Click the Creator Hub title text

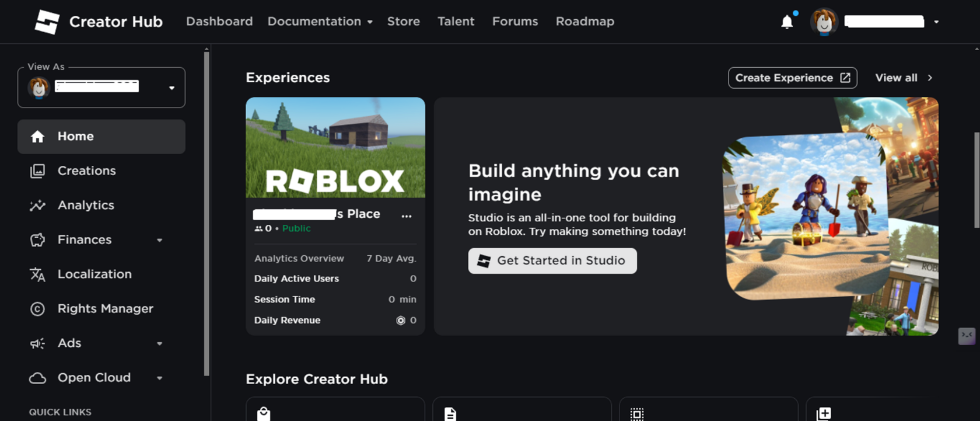click(x=116, y=22)
